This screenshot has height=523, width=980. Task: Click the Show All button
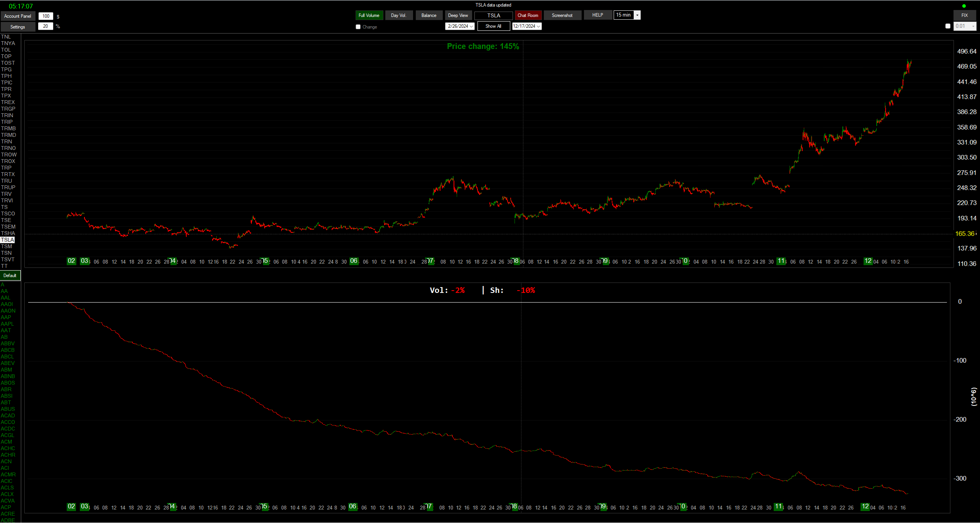pyautogui.click(x=493, y=26)
